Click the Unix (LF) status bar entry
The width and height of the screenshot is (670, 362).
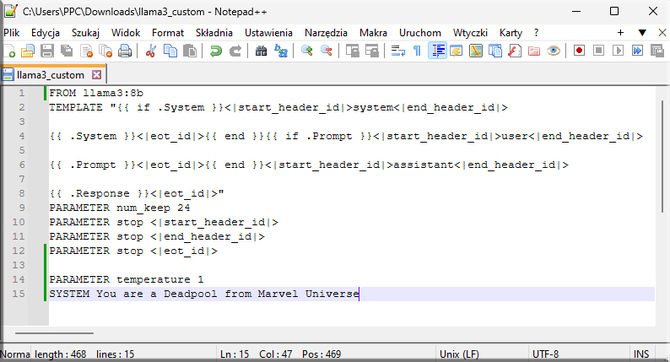(x=459, y=354)
